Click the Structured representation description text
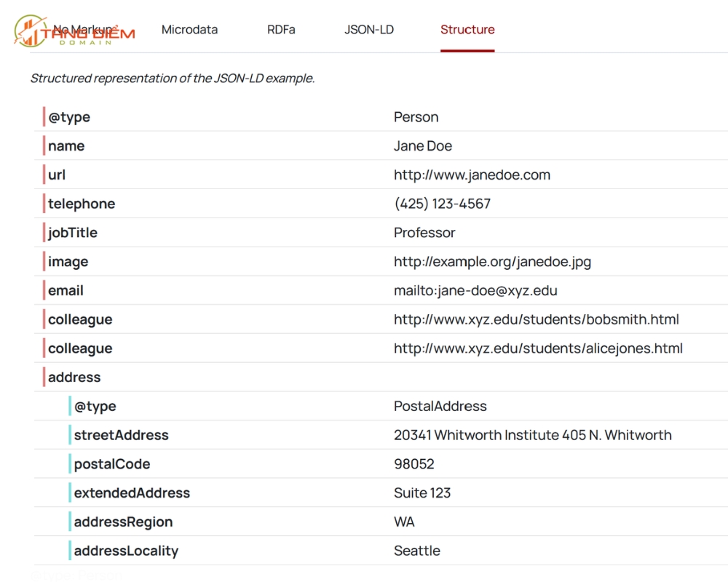Screen dimensions: 728x582 [173, 79]
